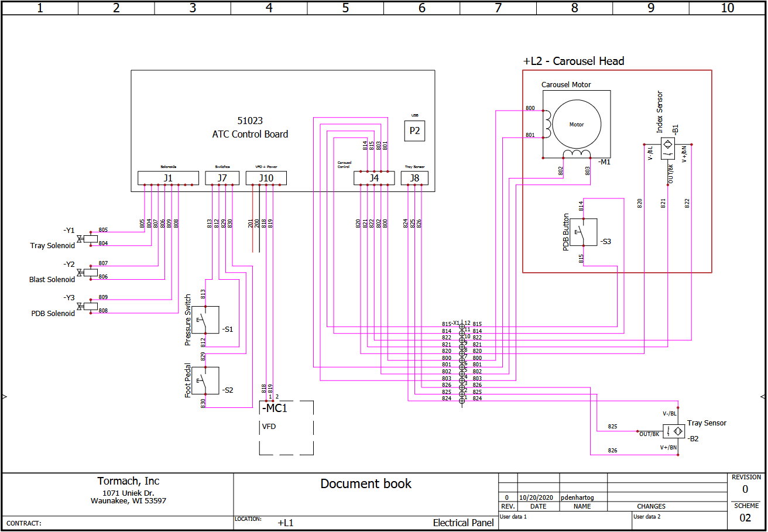The height and width of the screenshot is (532, 768).
Task: Click the Tray Solenoid -Y1 valve symbol
Action: coord(90,238)
